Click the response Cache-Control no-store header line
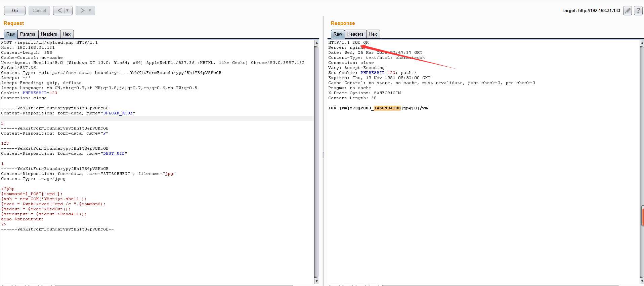Screen dimensions: 644x286 (432, 83)
